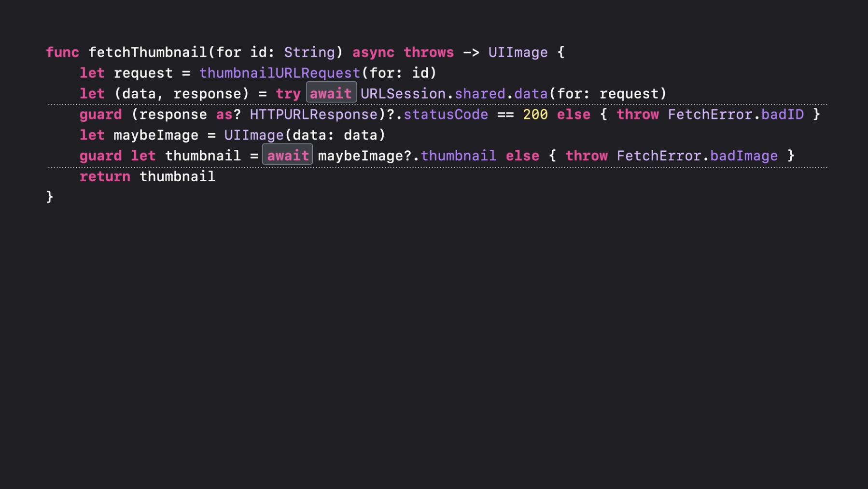This screenshot has height=489, width=868.
Task: Click the throws keyword
Action: [429, 52]
